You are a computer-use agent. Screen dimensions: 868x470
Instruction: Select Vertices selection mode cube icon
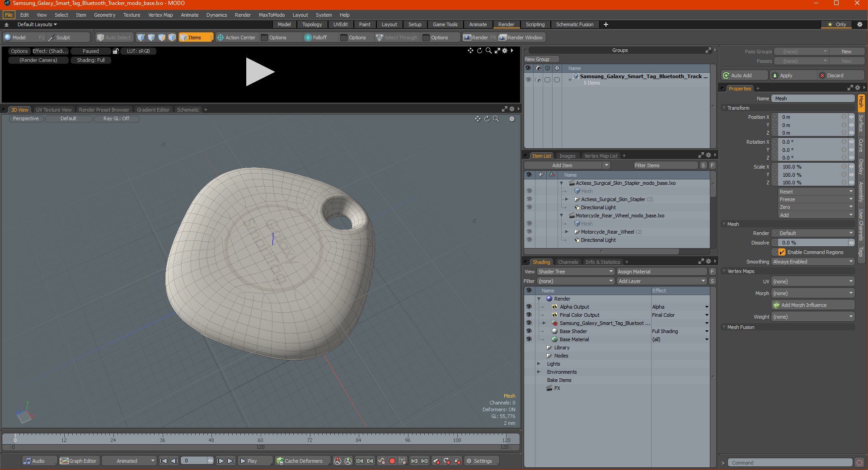pyautogui.click(x=141, y=38)
